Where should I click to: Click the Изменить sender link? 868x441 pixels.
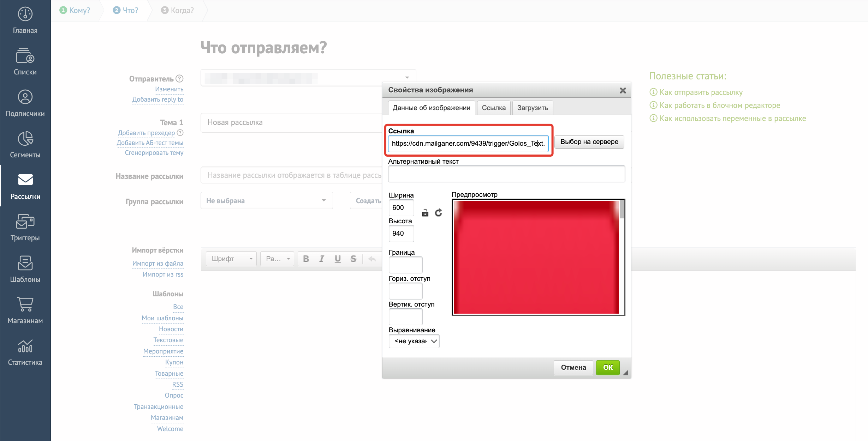click(x=169, y=89)
